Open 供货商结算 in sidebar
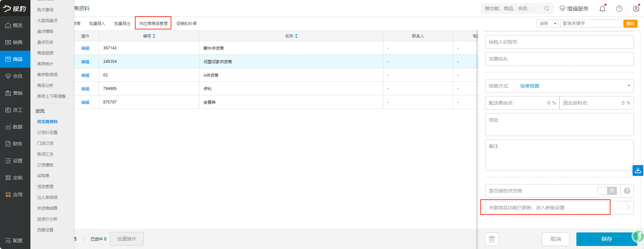This screenshot has height=249, width=644. tap(47, 208)
